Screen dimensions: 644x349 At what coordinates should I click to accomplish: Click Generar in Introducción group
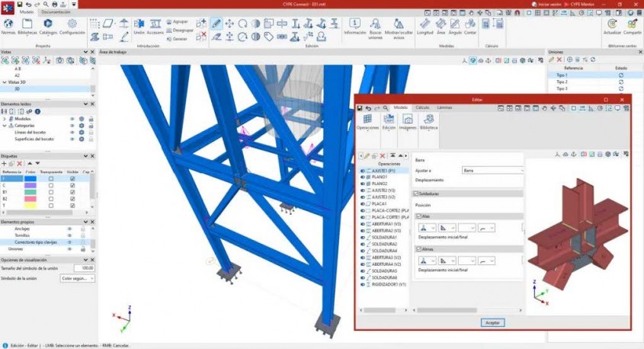click(178, 39)
